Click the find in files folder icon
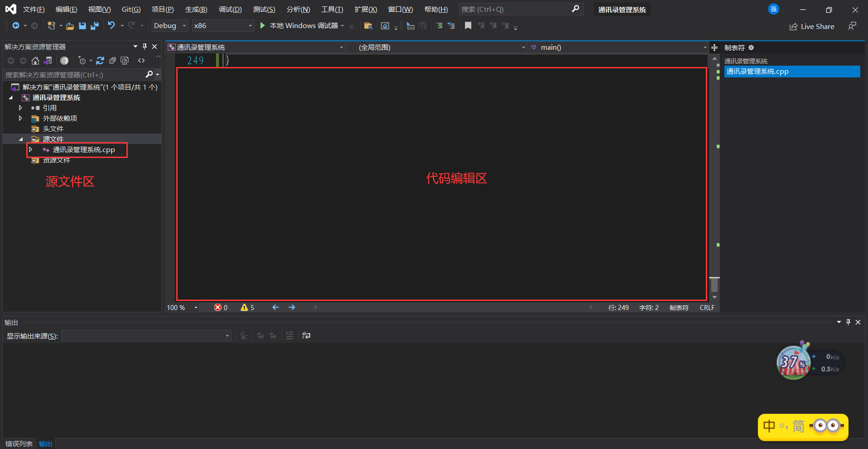This screenshot has width=868, height=449. (x=368, y=26)
